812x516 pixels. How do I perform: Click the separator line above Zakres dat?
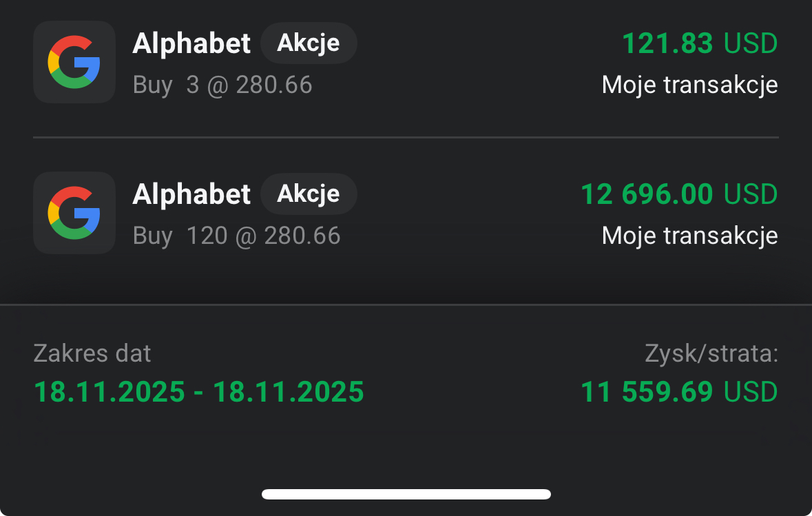(x=406, y=304)
